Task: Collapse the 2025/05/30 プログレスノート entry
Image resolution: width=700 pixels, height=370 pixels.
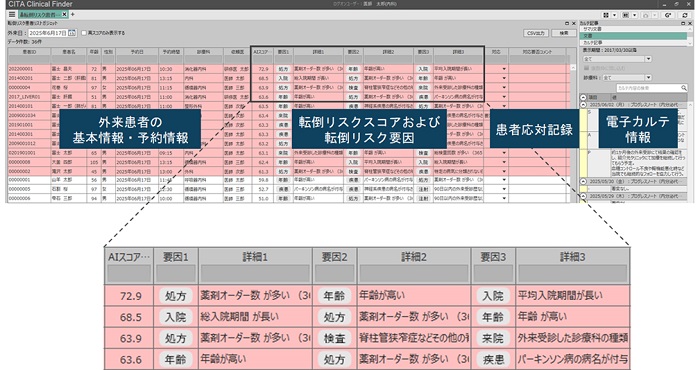Action: (x=583, y=182)
